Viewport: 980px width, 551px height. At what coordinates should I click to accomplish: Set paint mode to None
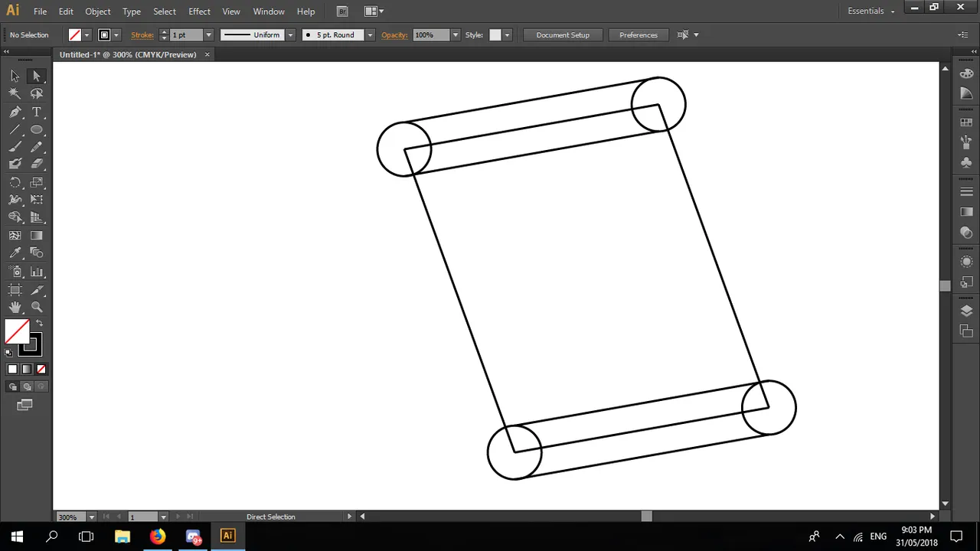click(41, 369)
